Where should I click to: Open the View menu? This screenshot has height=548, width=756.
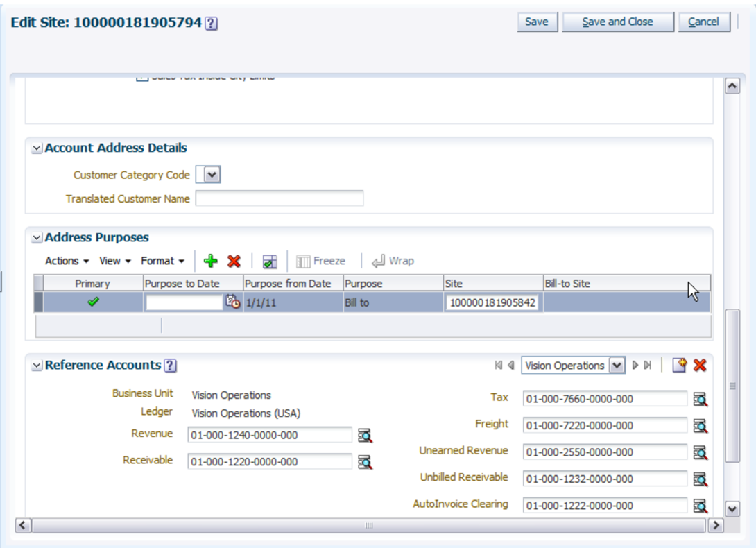112,261
